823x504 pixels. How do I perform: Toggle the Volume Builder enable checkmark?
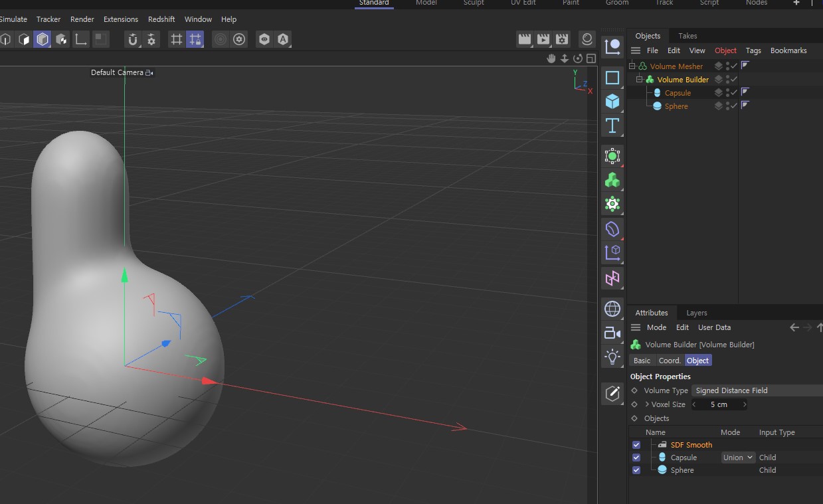pos(734,79)
